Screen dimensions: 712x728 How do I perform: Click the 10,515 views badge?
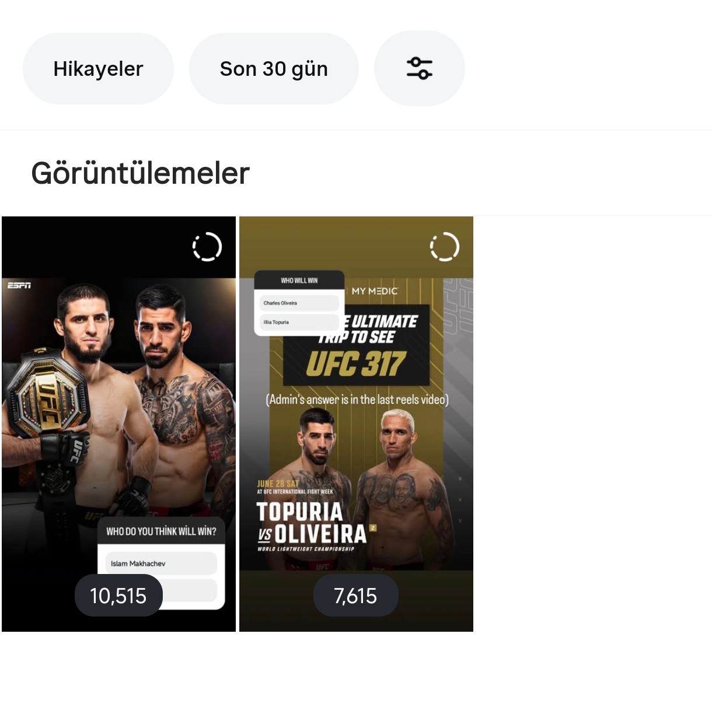tap(118, 596)
